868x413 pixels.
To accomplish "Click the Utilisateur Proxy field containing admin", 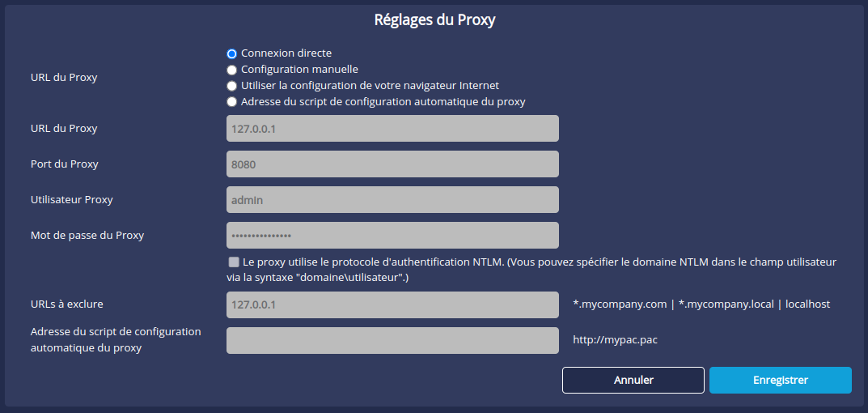I will click(x=392, y=199).
